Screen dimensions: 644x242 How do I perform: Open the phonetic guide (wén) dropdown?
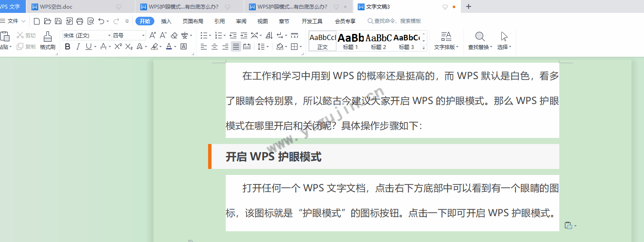[x=191, y=36]
